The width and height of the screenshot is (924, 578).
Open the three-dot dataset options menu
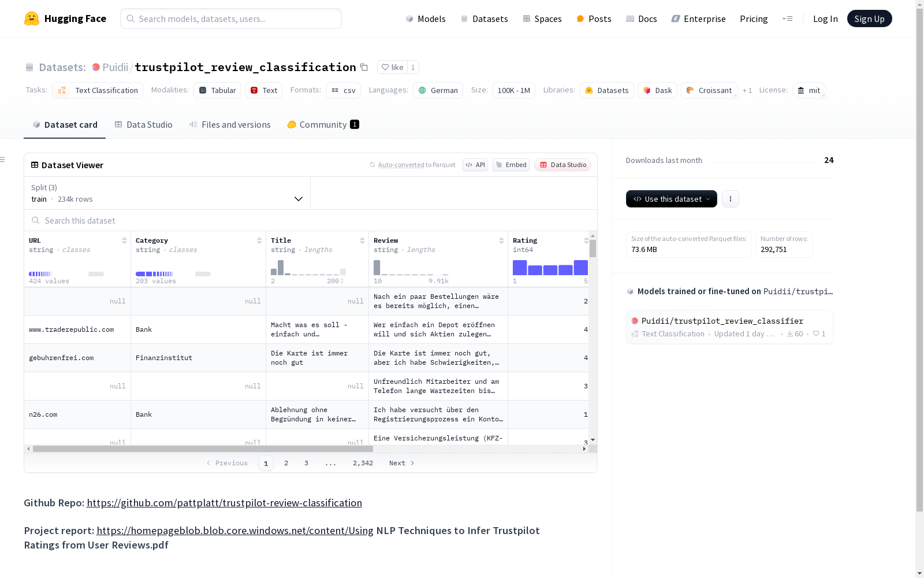pos(730,199)
